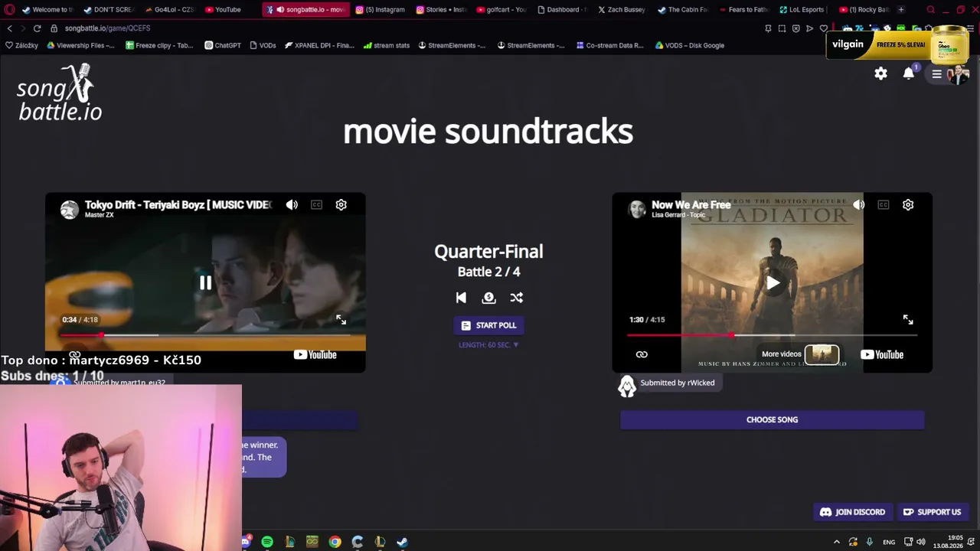Navigate back in the browser

(x=9, y=28)
